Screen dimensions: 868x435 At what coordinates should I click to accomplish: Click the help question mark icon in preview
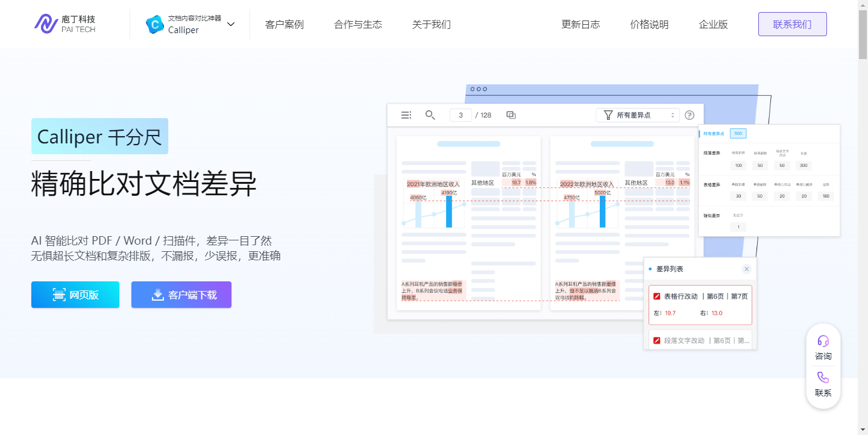[x=690, y=115]
